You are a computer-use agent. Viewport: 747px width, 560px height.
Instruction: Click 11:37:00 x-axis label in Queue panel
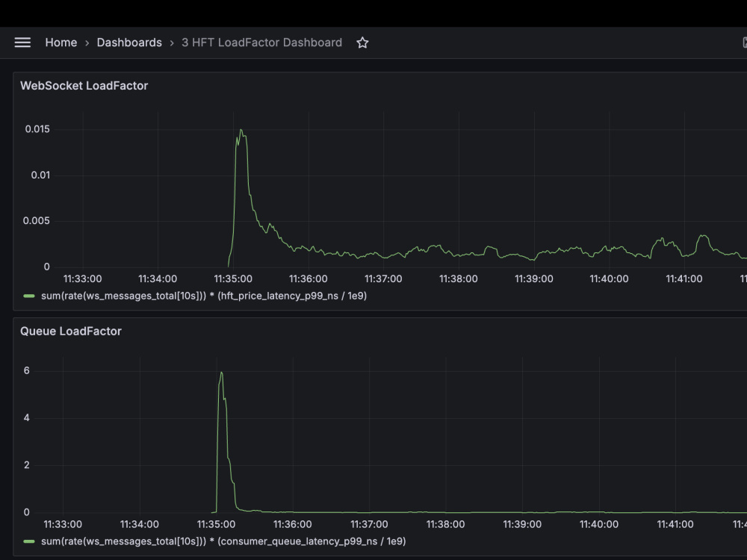tap(369, 524)
